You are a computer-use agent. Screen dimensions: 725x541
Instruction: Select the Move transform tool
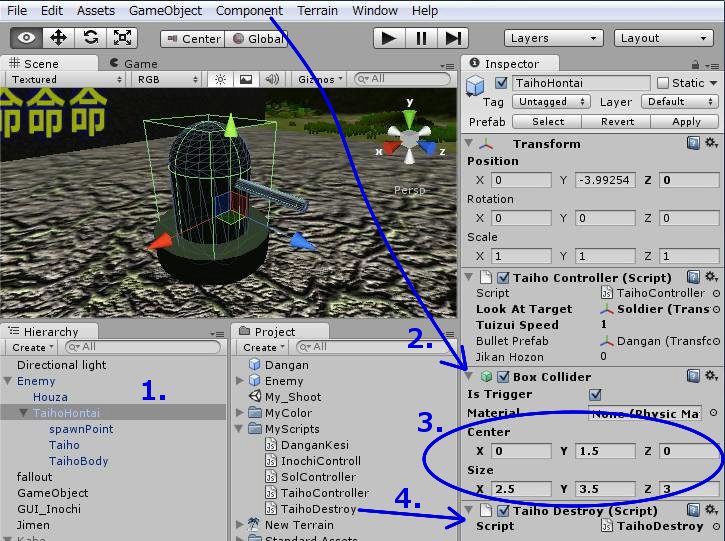pos(58,37)
